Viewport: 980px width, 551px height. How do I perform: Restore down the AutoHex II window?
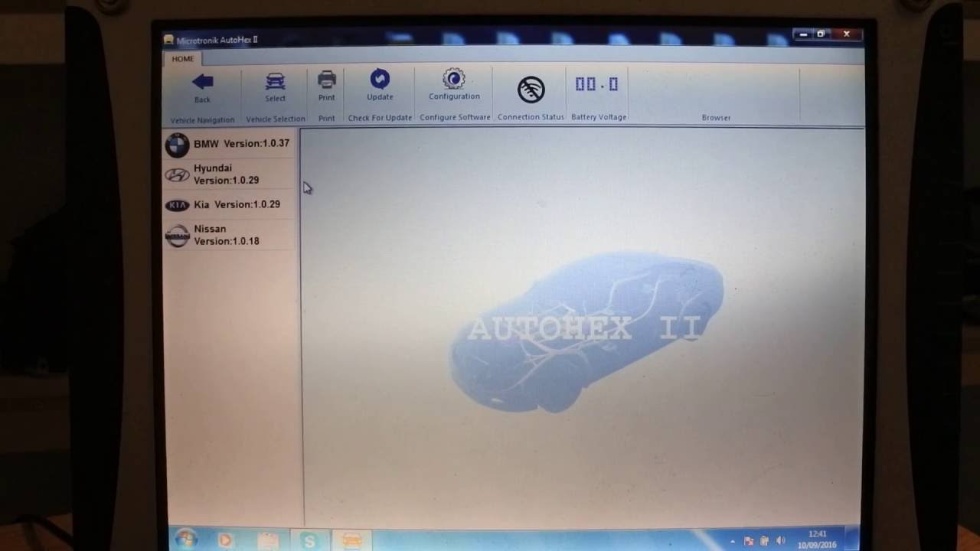[x=821, y=34]
